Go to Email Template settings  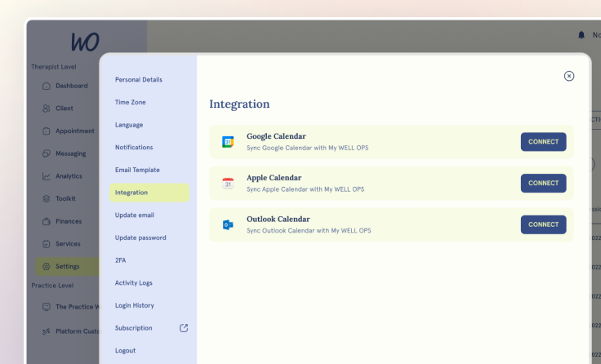tap(137, 170)
